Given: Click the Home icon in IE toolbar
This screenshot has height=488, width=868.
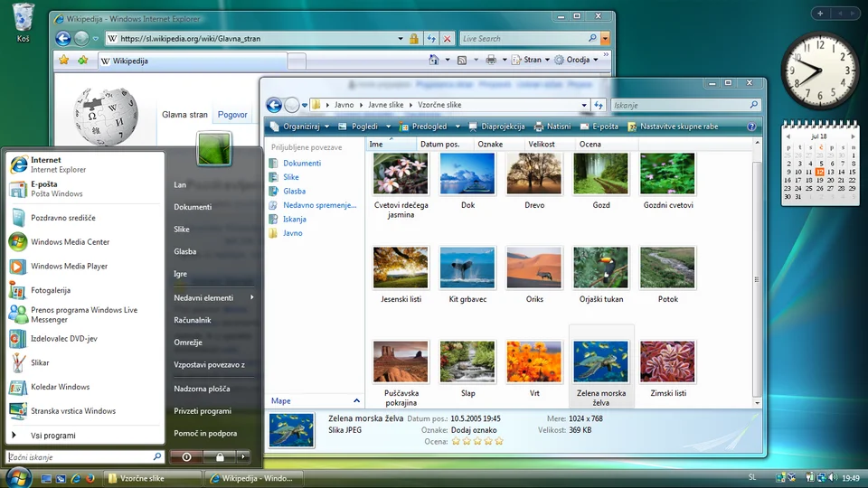Looking at the screenshot, I should [434, 60].
